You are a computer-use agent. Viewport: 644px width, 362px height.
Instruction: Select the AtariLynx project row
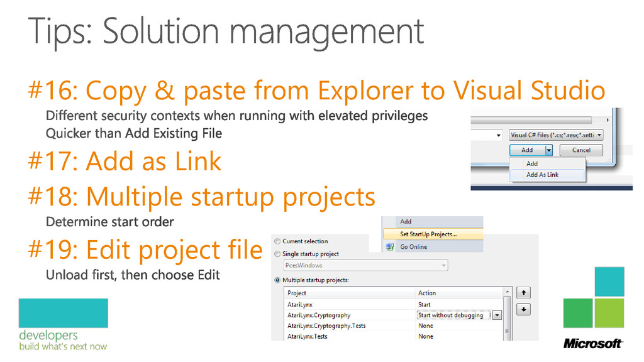coord(394,305)
